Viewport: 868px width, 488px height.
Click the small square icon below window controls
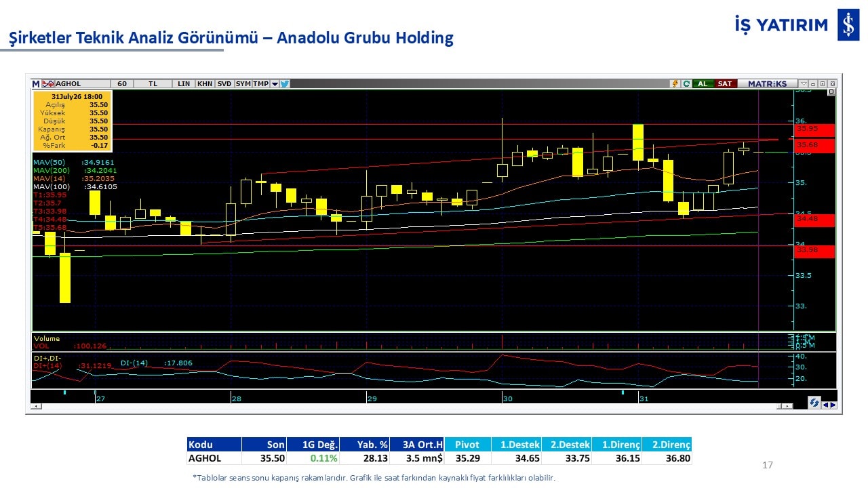click(x=832, y=93)
